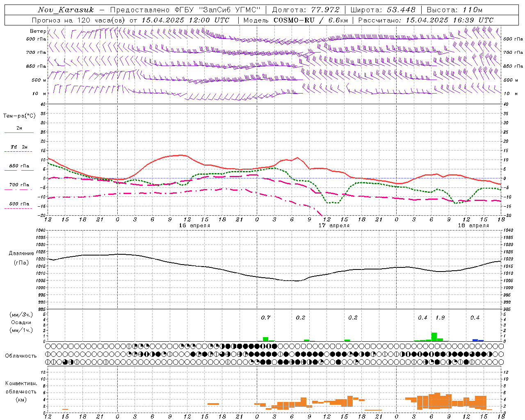Image resolution: width=525 pixels, height=420 pixels.
Task: Click the '(мм/1ч.)' precipitation unit label
Action: [21, 330]
